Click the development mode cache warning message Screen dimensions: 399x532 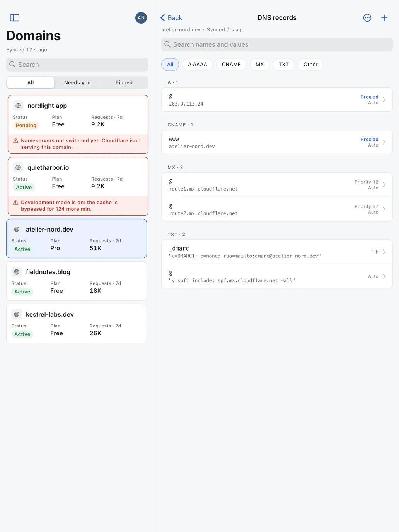[69, 206]
